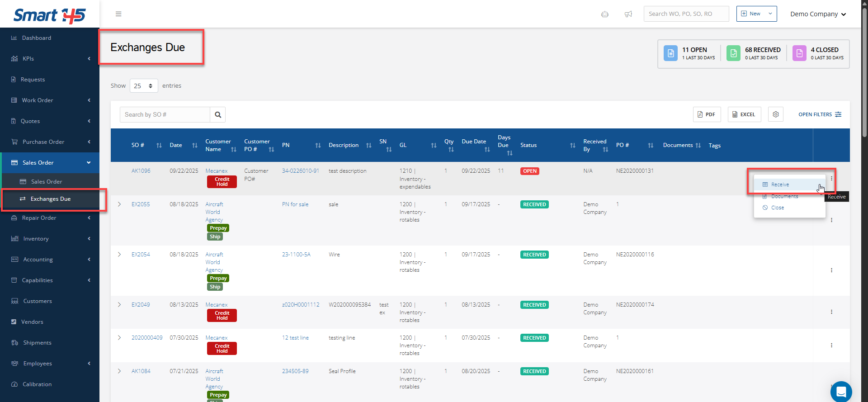This screenshot has width=868, height=402.
Task: Click the Search by SO # field
Action: pos(165,115)
